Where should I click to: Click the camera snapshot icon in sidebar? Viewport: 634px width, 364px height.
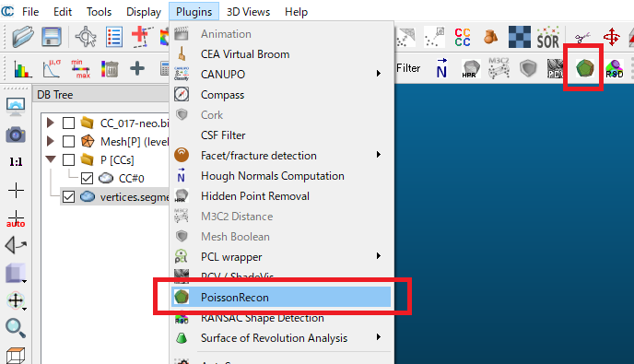pyautogui.click(x=16, y=135)
